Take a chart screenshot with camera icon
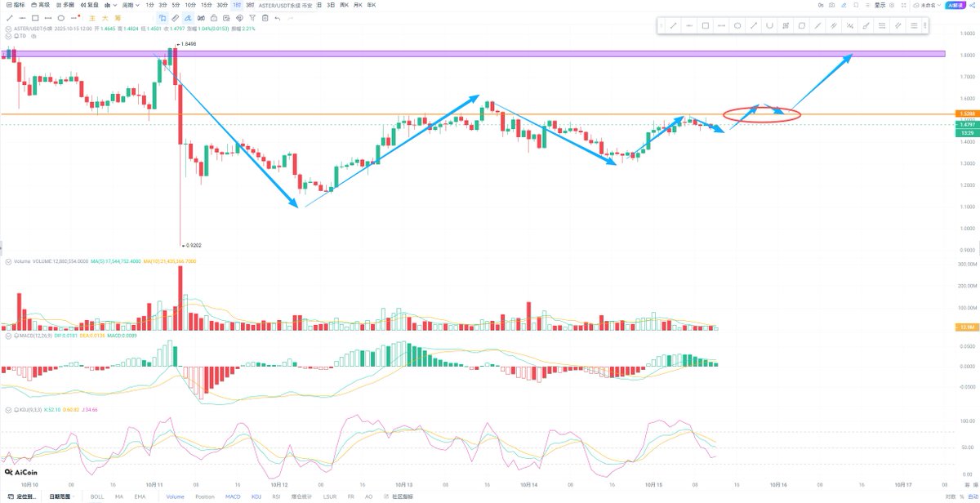This screenshot has height=503, width=980. (x=831, y=5)
